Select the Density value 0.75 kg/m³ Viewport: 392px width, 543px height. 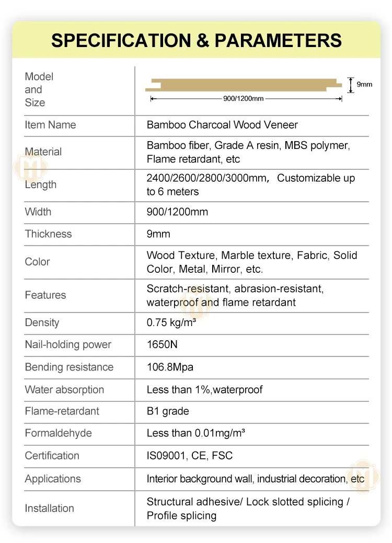click(171, 322)
